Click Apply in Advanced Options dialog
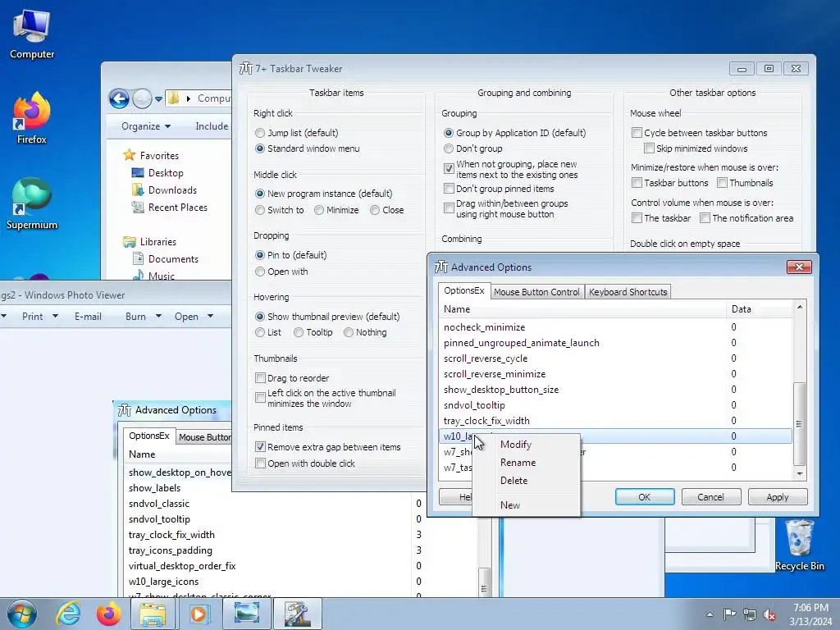Screen dimensions: 840x630 [778, 497]
